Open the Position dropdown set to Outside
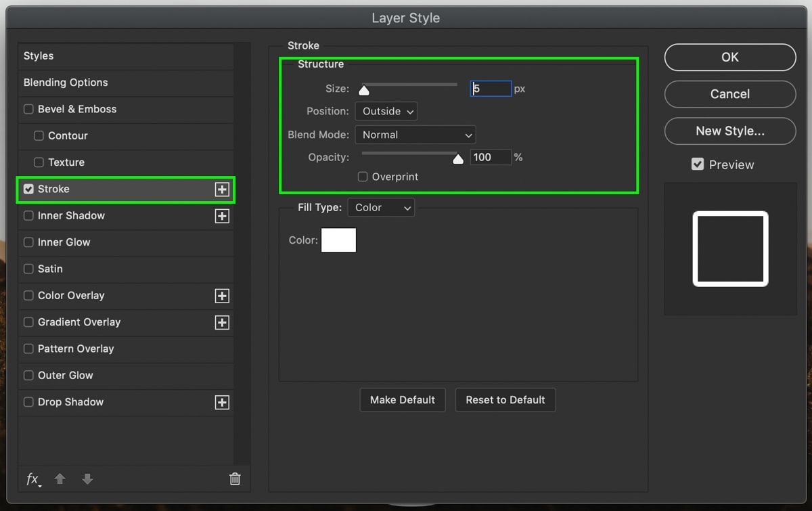Viewport: 812px width, 511px height. (386, 111)
